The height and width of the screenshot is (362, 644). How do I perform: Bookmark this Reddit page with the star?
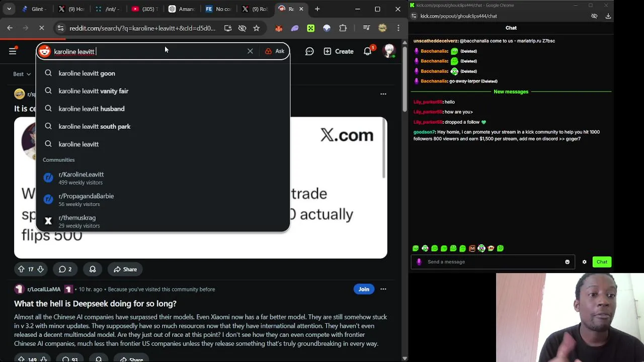tap(257, 28)
